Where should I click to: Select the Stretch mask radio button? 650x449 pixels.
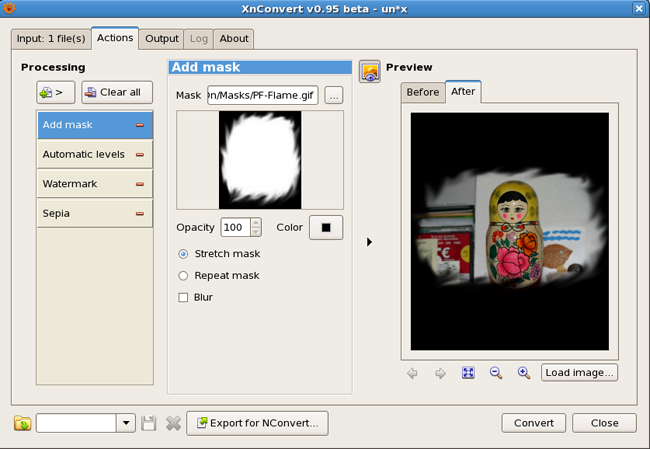click(183, 254)
